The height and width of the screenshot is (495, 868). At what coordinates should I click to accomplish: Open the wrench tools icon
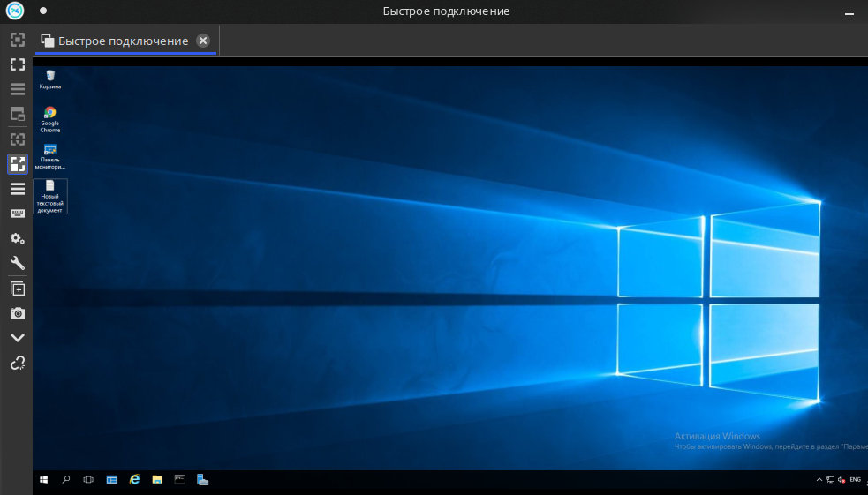click(18, 263)
